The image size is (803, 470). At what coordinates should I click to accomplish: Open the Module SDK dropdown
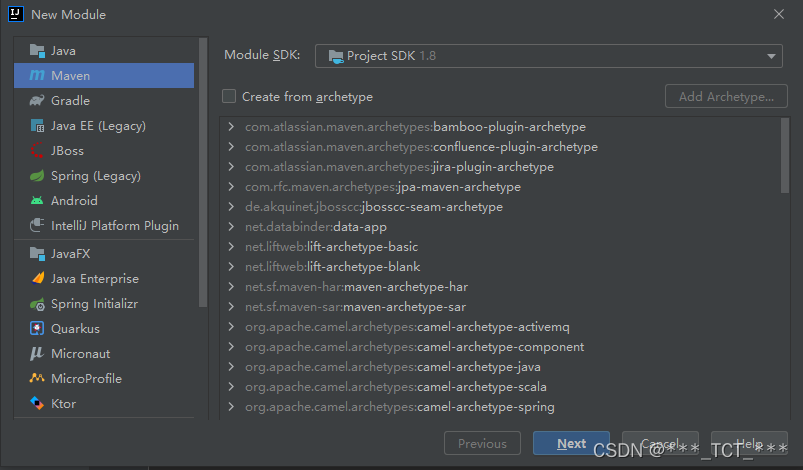(548, 56)
